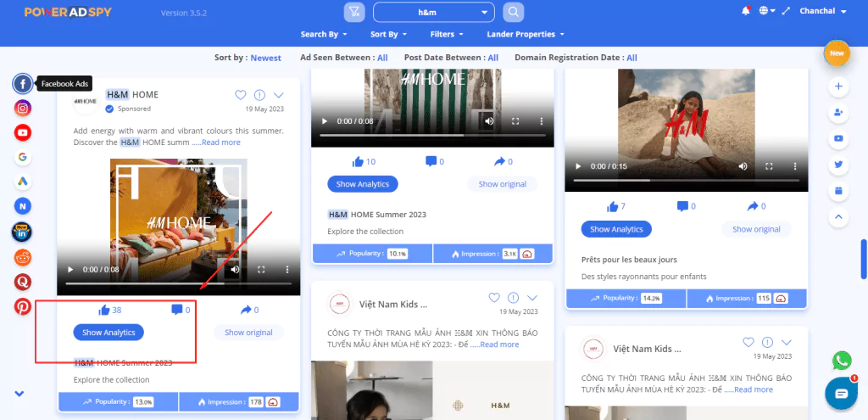The image size is (868, 420).
Task: Click the info icon on H&M HOME ad
Action: pos(259,95)
